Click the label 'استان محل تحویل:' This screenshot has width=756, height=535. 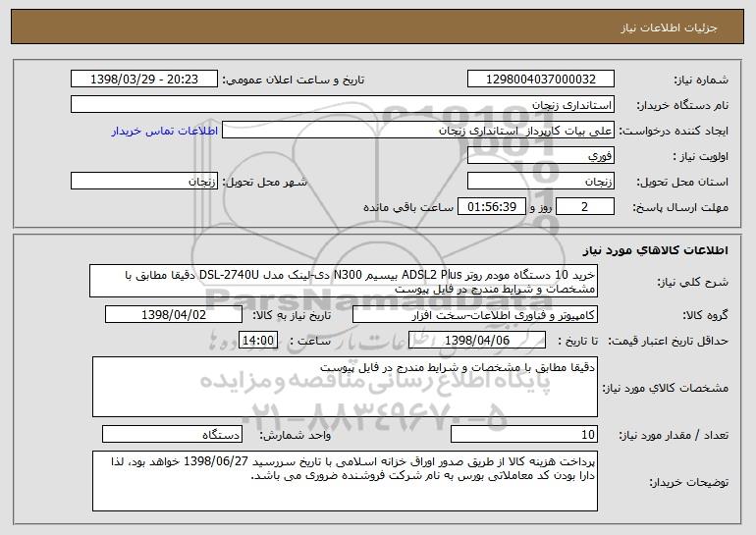682,182
